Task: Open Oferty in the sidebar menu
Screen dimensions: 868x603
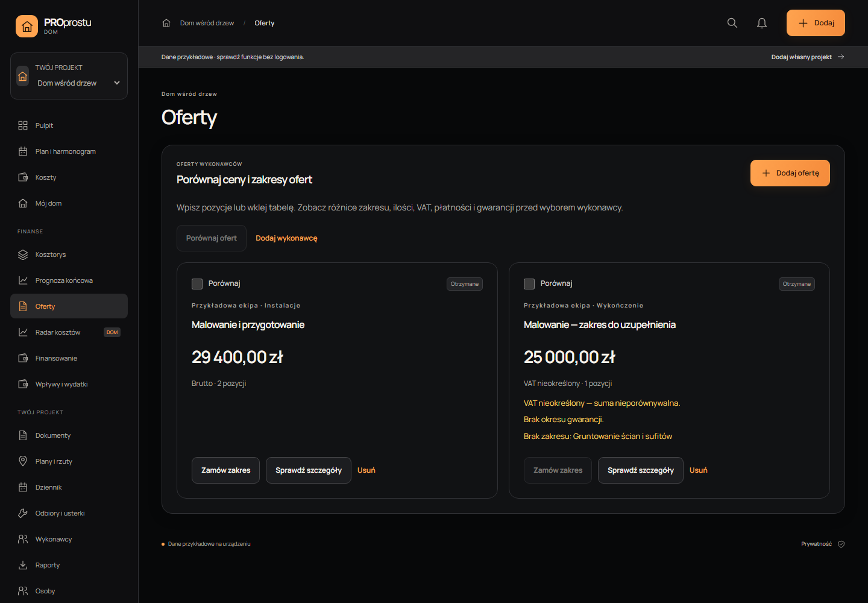Action: [69, 306]
